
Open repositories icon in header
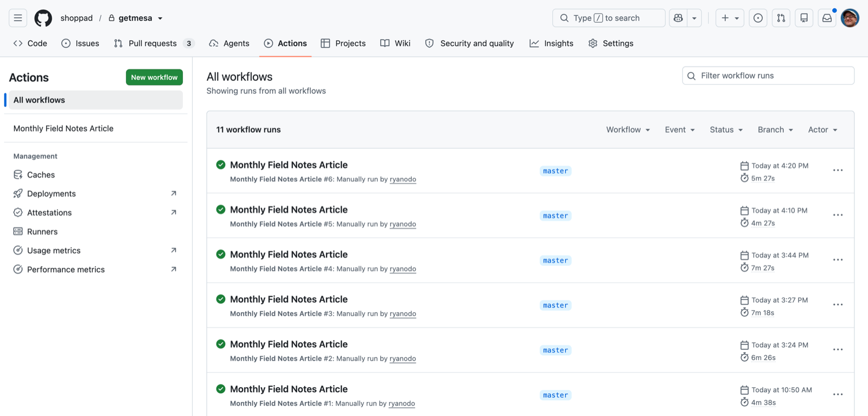804,18
